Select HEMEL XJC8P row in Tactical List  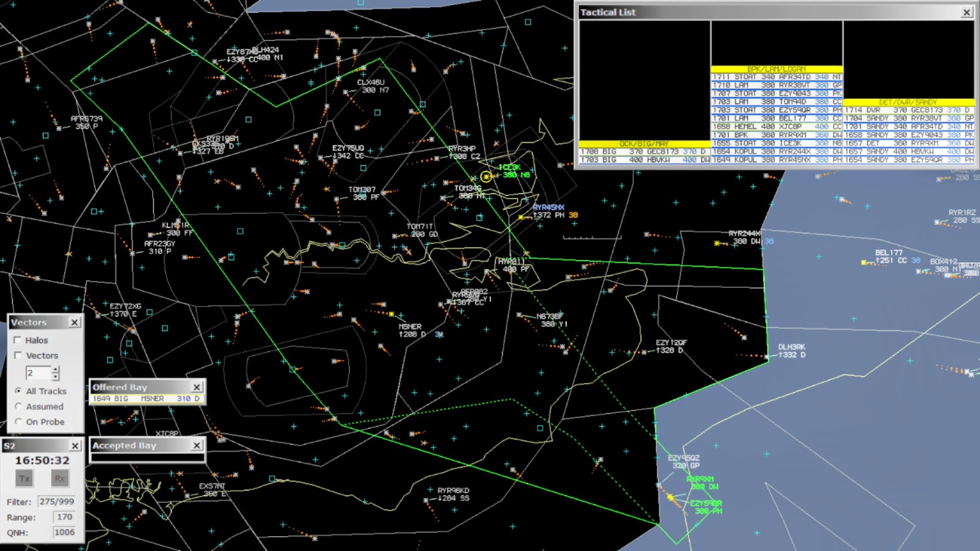[776, 127]
